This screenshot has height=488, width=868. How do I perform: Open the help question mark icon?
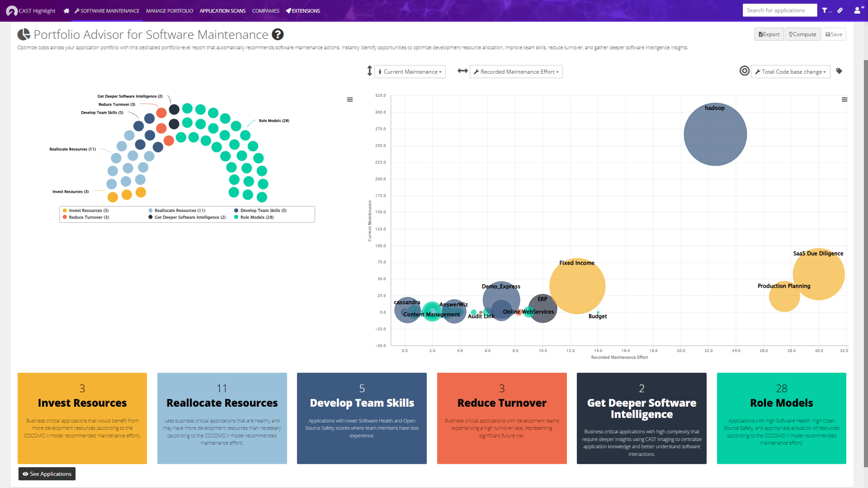click(x=278, y=35)
